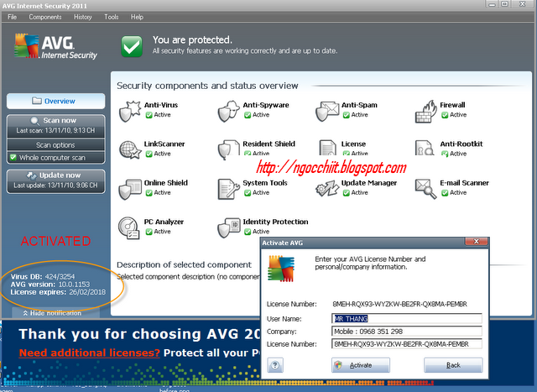Viewport: 537px width, 392px height.
Task: Open the Identity Protection component icon
Action: pos(229,227)
